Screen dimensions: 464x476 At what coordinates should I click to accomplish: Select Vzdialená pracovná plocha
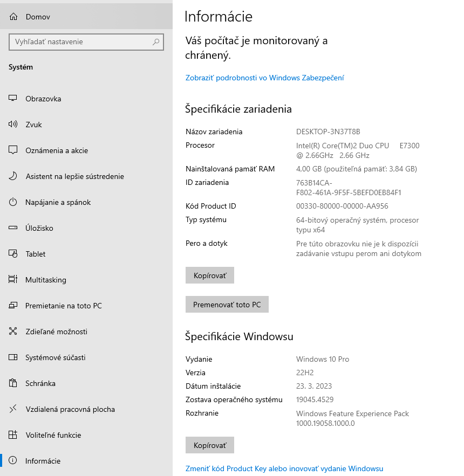pos(70,409)
